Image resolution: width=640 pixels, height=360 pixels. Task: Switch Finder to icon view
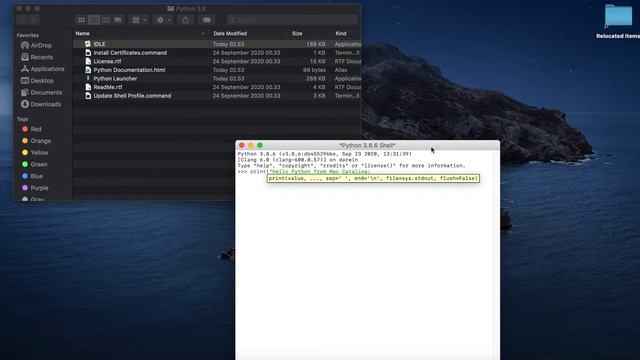(x=82, y=20)
